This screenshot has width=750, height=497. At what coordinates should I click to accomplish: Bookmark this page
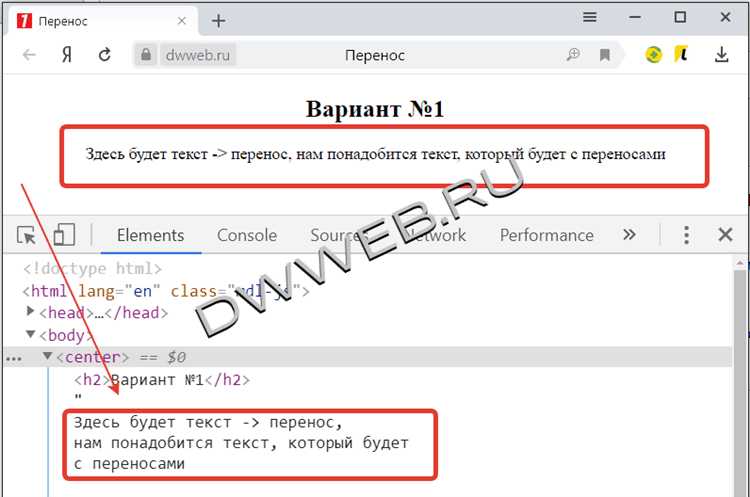[605, 55]
